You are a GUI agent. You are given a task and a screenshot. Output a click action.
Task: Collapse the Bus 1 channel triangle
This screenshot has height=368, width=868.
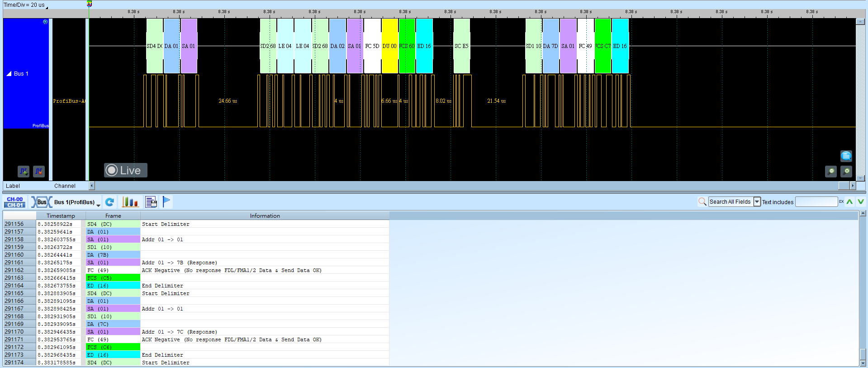9,73
